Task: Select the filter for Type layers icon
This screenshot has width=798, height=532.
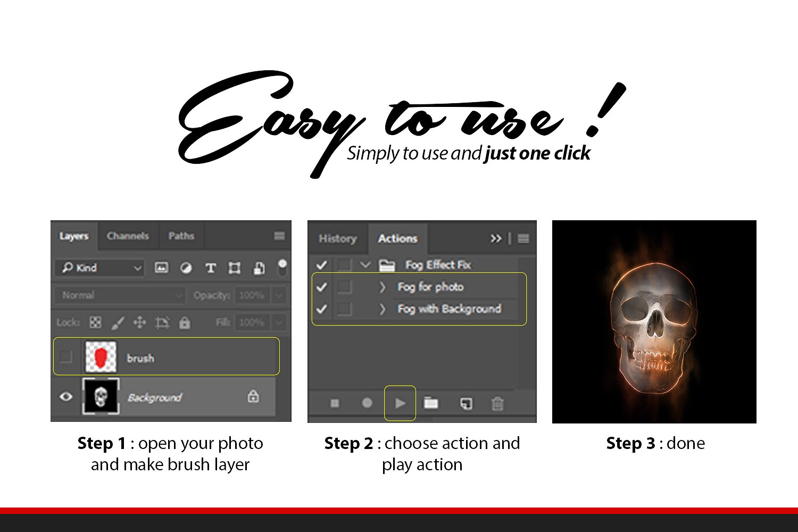Action: point(211,268)
